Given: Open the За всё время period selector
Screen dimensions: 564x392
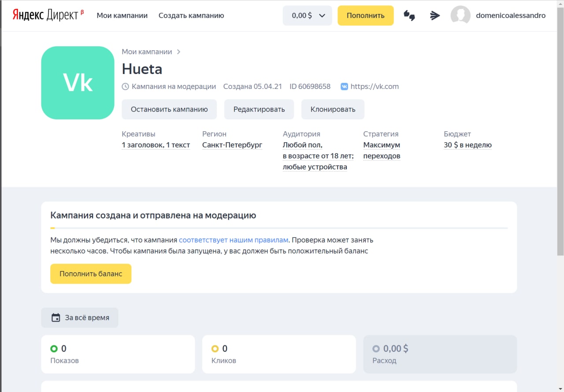Looking at the screenshot, I should point(80,318).
